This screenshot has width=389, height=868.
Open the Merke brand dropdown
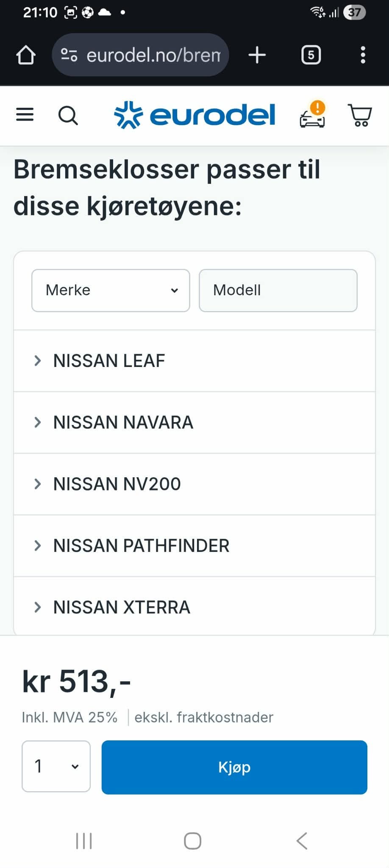click(x=111, y=291)
